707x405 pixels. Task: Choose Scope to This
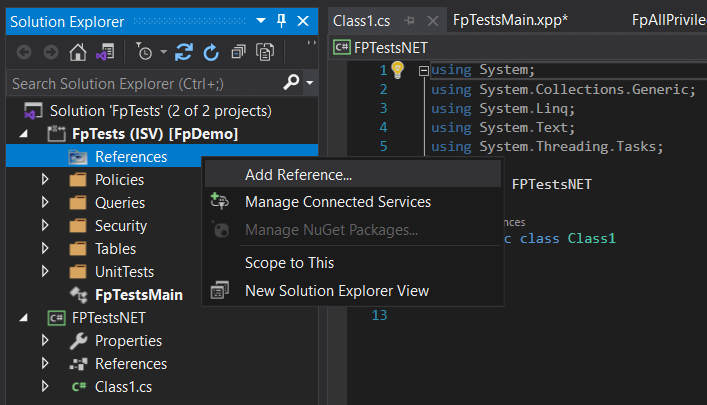point(353,263)
